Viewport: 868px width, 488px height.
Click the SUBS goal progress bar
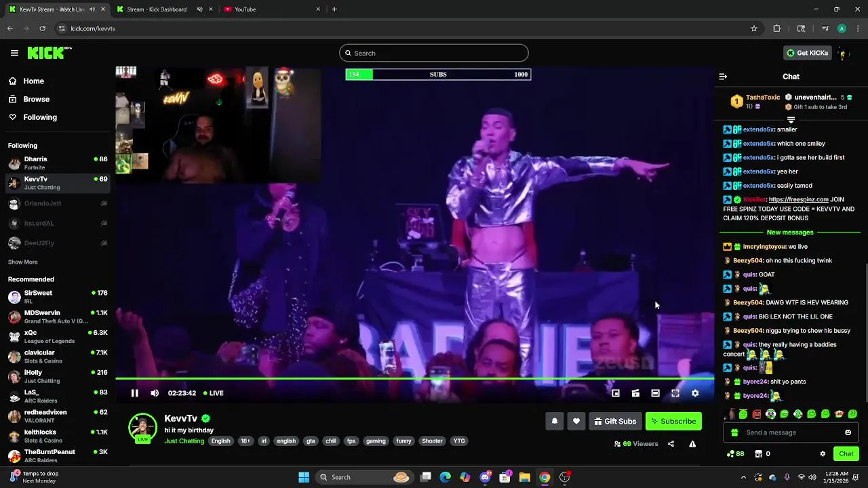coord(438,75)
